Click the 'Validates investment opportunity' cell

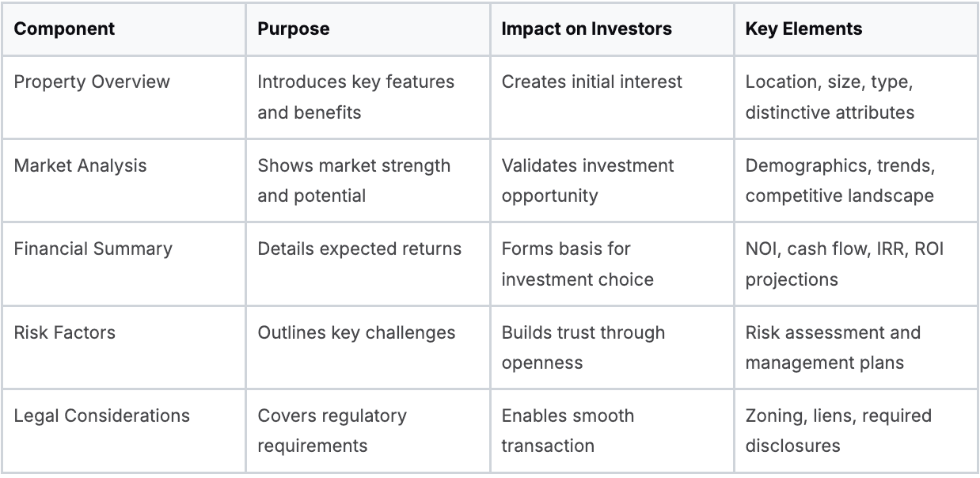(x=587, y=180)
